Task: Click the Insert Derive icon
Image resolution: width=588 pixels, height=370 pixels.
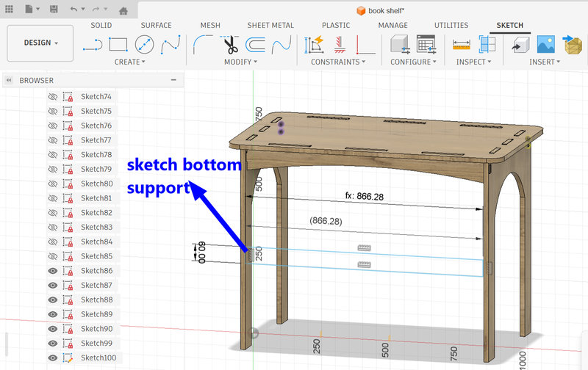Action: [520, 45]
